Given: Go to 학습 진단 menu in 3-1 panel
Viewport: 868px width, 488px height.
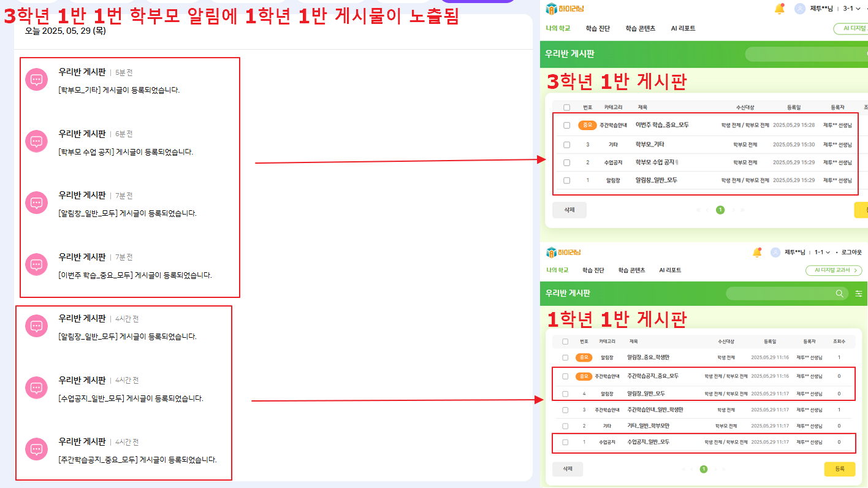Looking at the screenshot, I should 598,29.
